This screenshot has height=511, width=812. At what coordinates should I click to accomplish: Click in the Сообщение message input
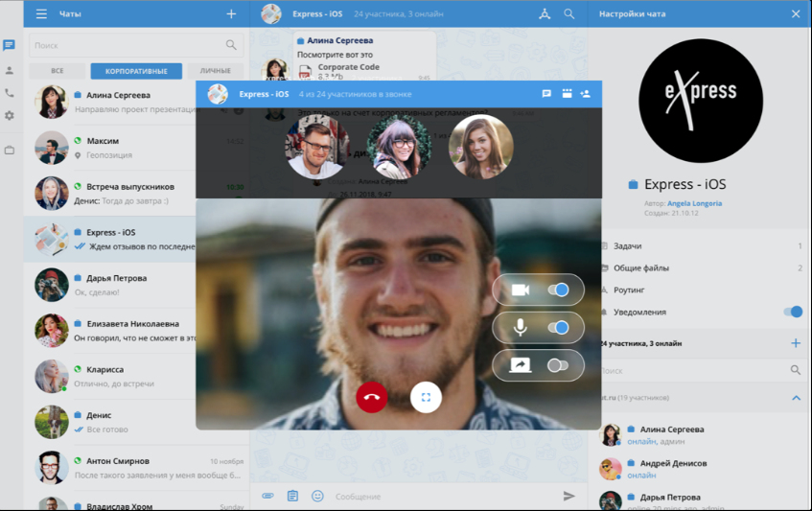(446, 496)
